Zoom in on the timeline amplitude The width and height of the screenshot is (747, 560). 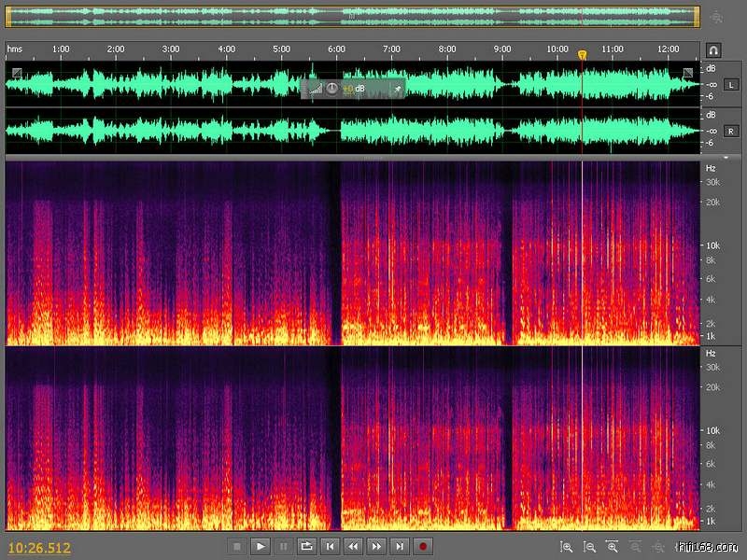[567, 546]
